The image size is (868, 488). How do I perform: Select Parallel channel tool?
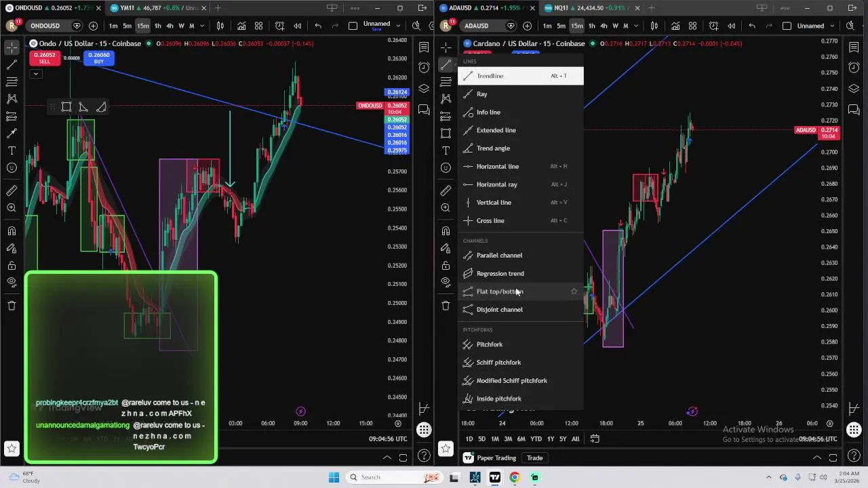tap(520, 256)
